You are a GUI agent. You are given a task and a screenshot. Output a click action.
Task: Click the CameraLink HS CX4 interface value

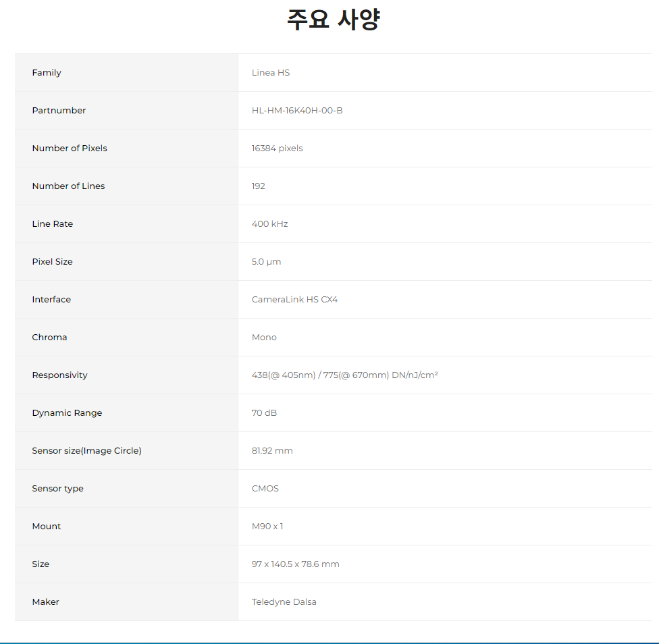[294, 300]
